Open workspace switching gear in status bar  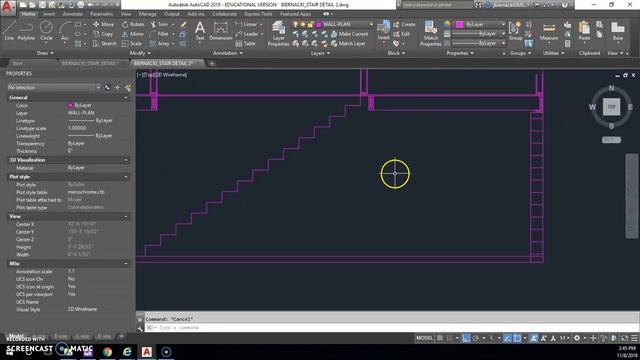[577, 338]
